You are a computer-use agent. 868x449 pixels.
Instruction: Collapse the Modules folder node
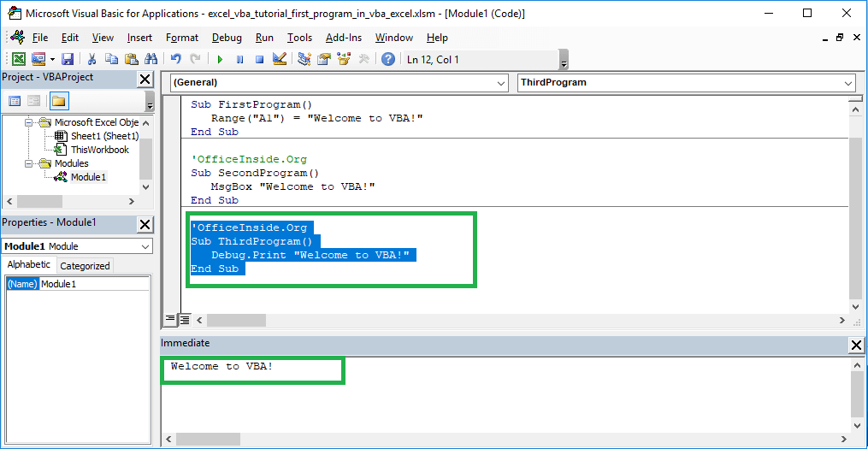(28, 163)
